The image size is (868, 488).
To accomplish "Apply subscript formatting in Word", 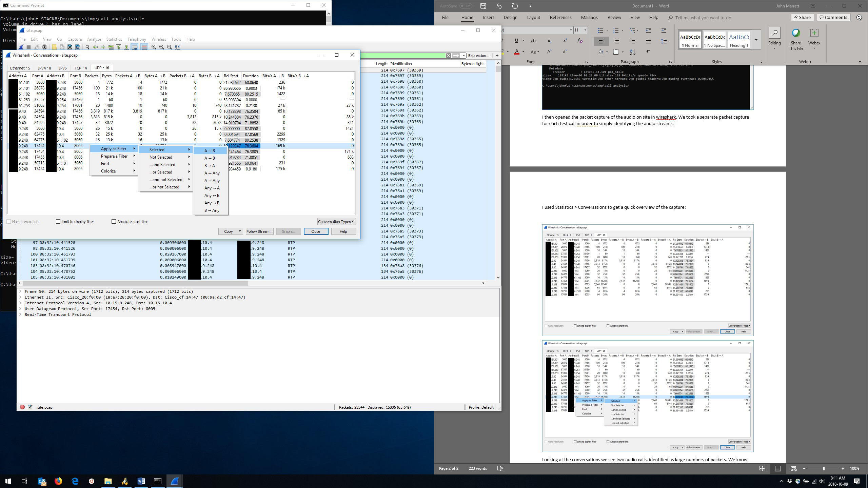I will click(x=549, y=41).
